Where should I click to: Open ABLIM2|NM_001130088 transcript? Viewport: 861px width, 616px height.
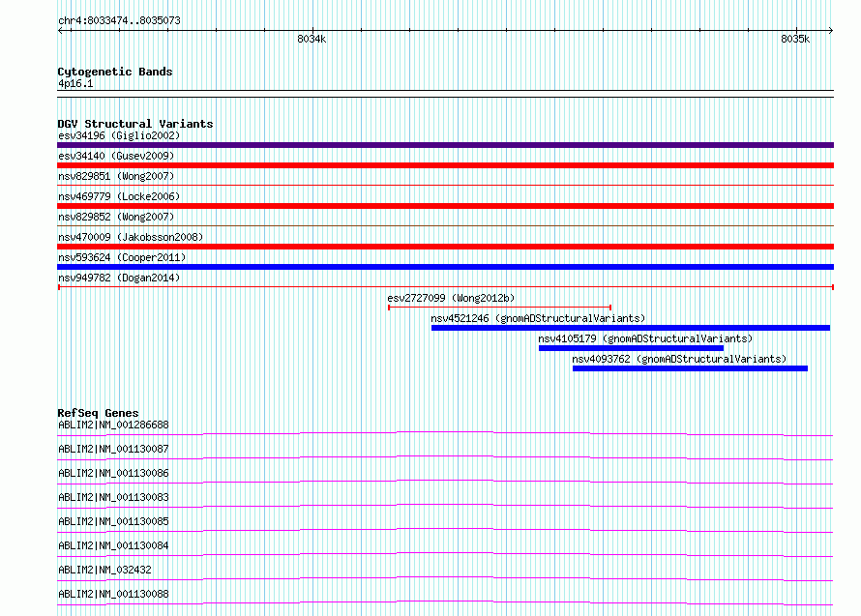point(113,594)
